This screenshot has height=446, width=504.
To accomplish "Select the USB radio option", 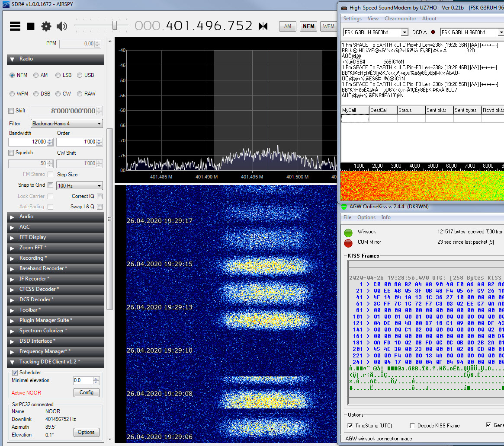I will (x=80, y=75).
